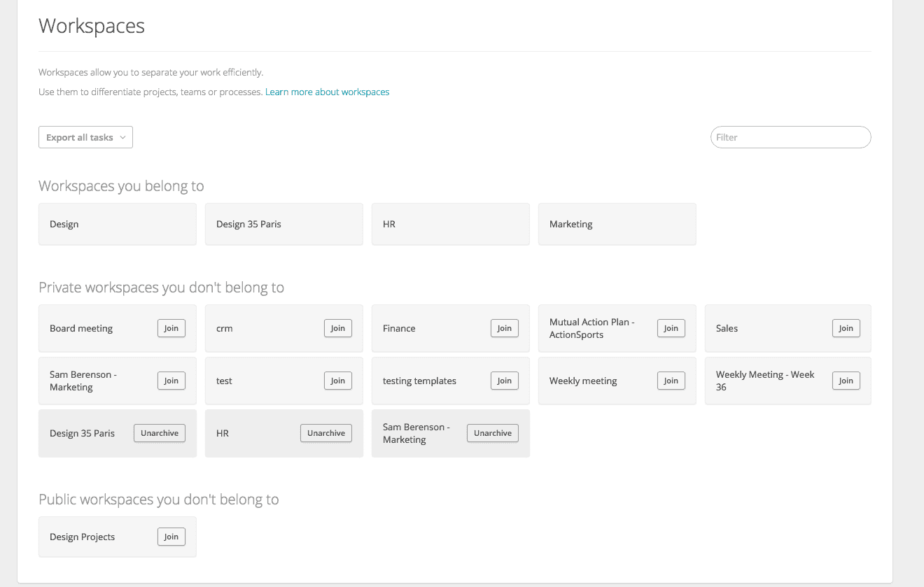Open the Design 35 Paris workspace you belong to

[283, 224]
